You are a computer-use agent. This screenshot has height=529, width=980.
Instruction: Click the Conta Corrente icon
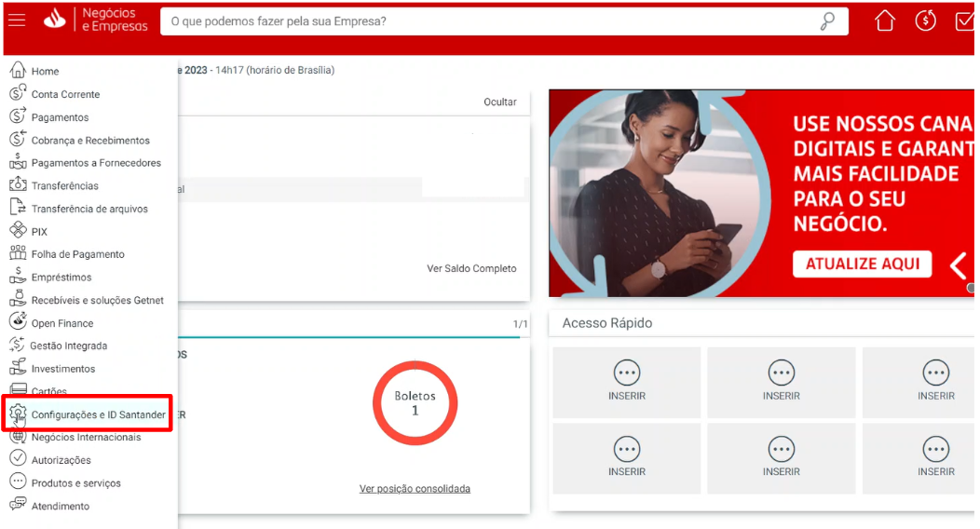pyautogui.click(x=18, y=93)
